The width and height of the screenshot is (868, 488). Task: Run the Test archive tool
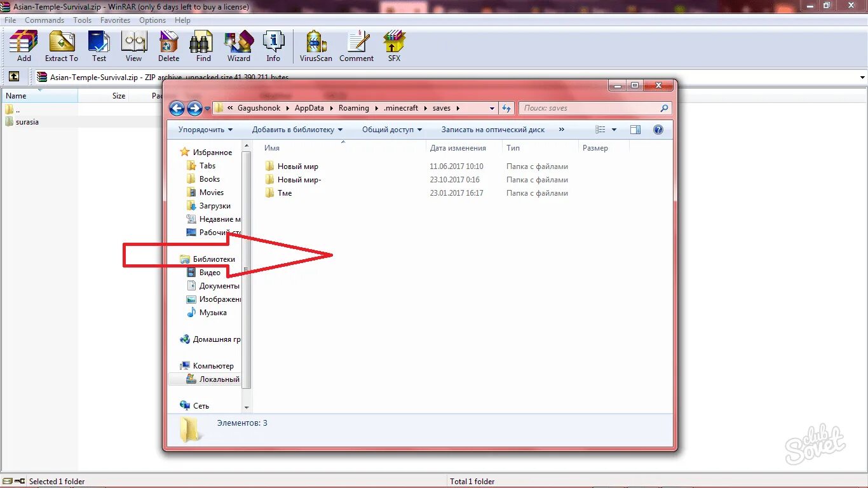(99, 46)
